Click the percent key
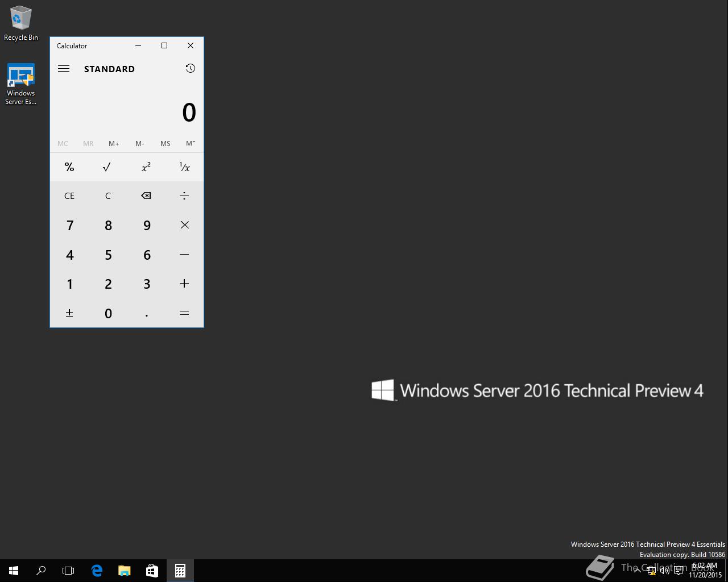Viewport: 728px width, 582px height. (69, 167)
